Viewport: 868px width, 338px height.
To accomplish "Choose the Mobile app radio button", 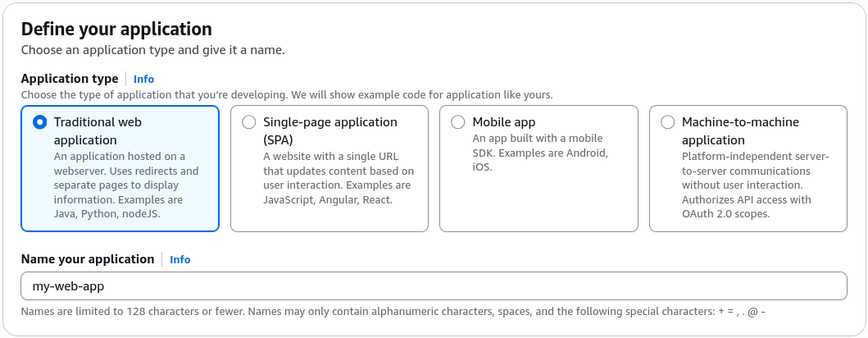I will point(458,122).
